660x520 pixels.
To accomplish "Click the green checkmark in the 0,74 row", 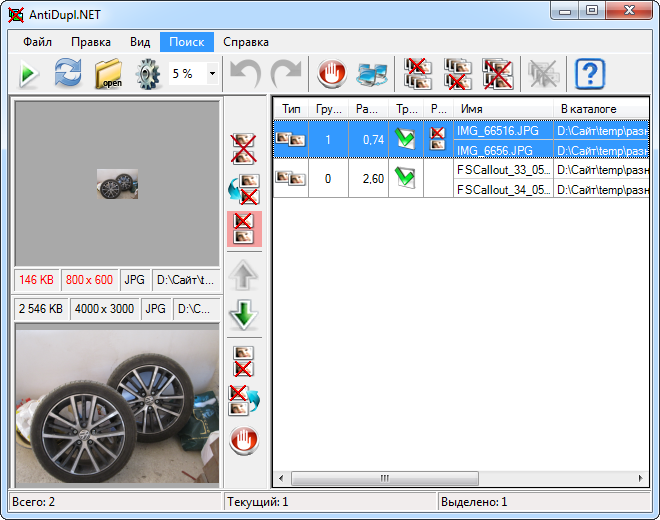I will 405,139.
